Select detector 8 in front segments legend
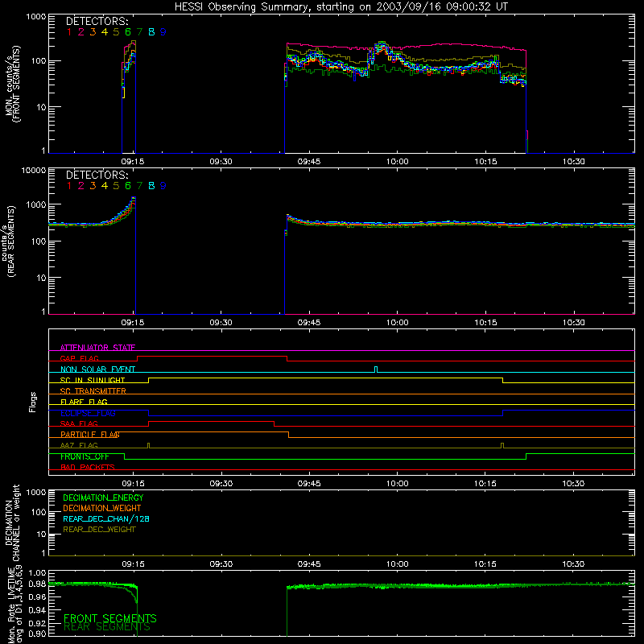Image resolution: width=644 pixels, height=644 pixels. [151, 32]
